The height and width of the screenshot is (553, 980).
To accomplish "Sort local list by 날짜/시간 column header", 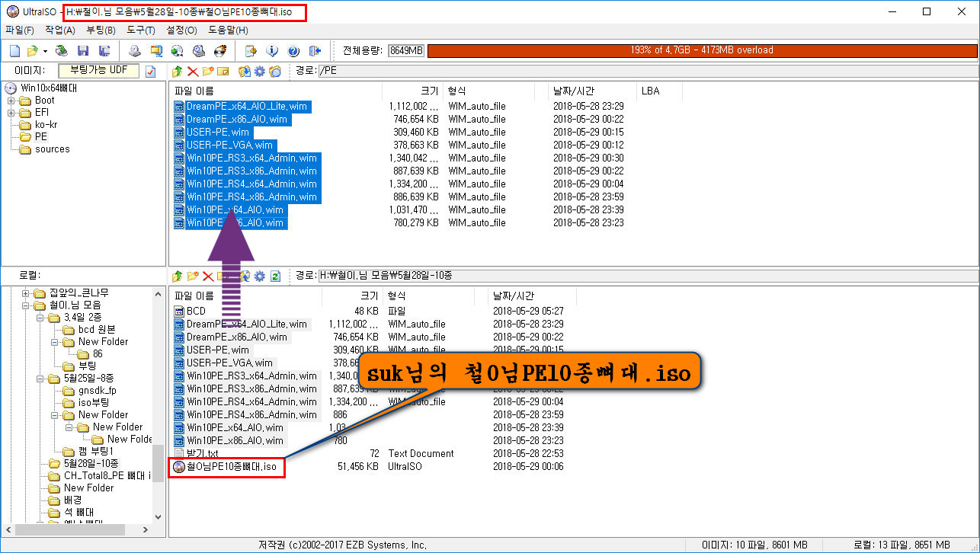I will click(x=532, y=296).
